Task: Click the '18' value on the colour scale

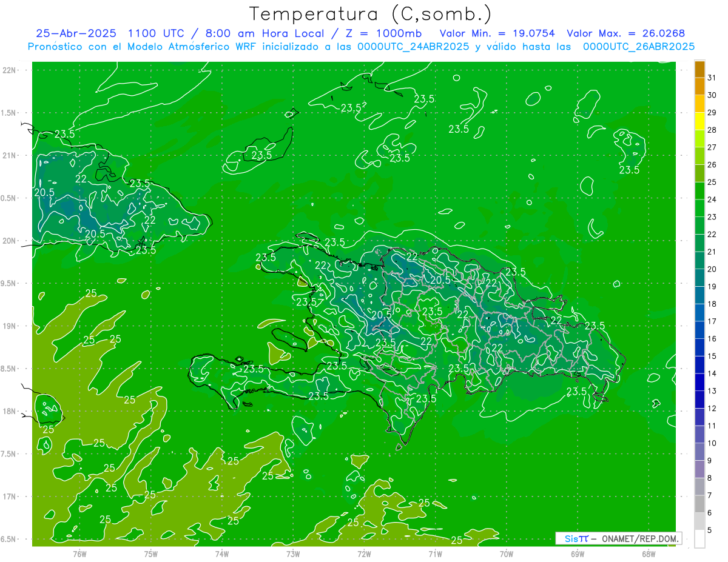Action: point(712,304)
